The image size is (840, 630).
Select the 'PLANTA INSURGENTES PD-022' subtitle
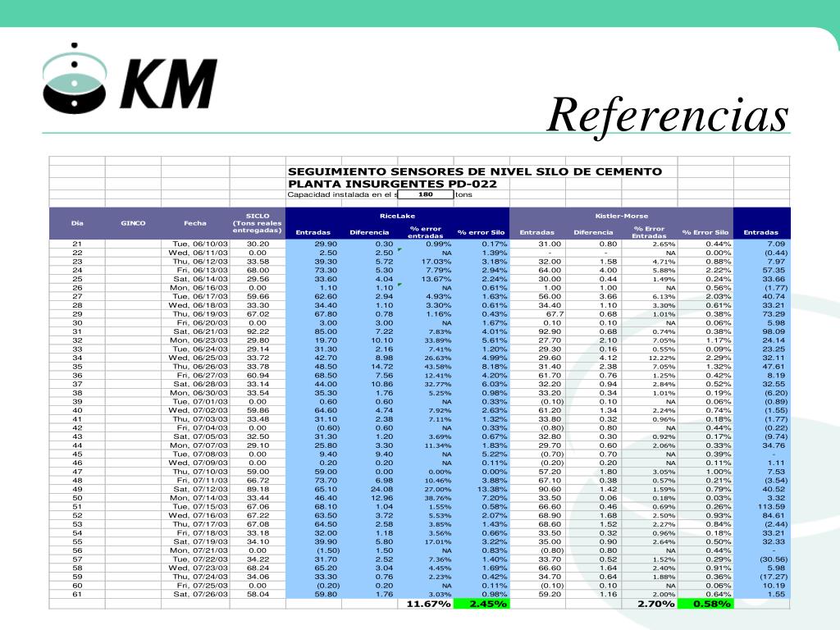point(392,184)
